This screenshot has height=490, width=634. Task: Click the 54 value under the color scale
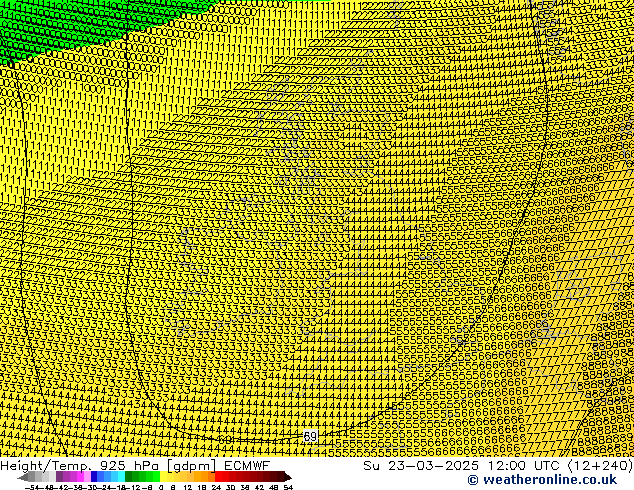(288, 487)
